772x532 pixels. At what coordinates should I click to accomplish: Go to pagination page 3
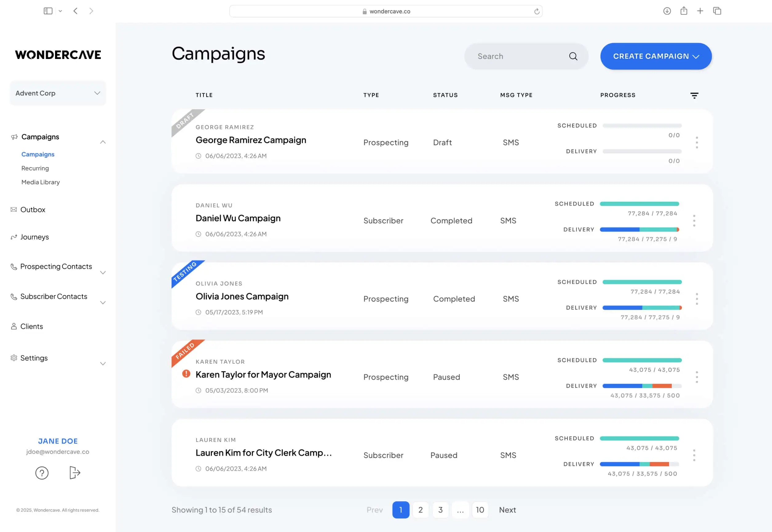[440, 510]
